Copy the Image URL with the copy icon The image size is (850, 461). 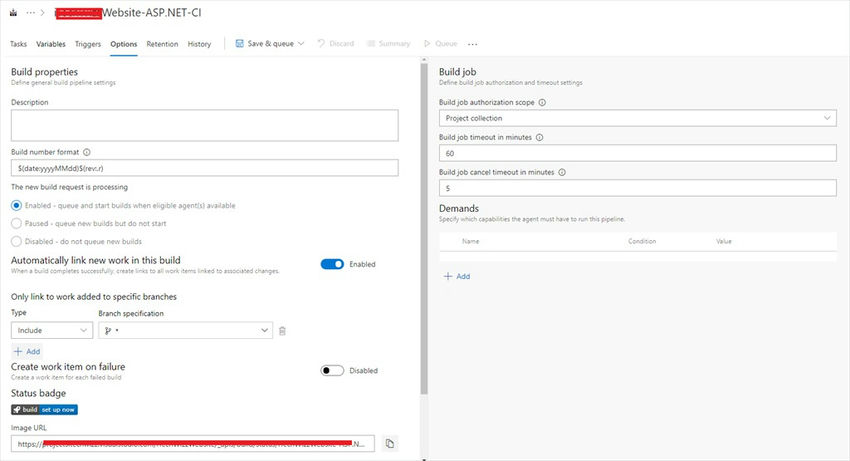(x=390, y=443)
